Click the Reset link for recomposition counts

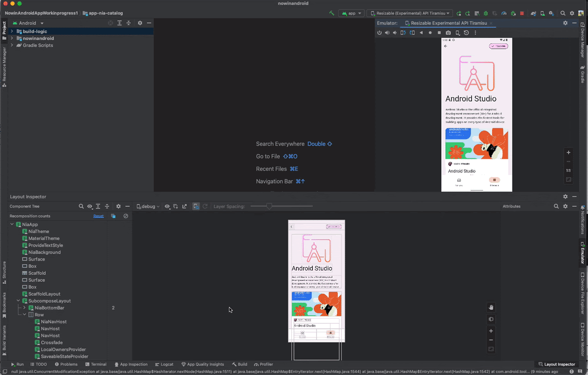(99, 216)
